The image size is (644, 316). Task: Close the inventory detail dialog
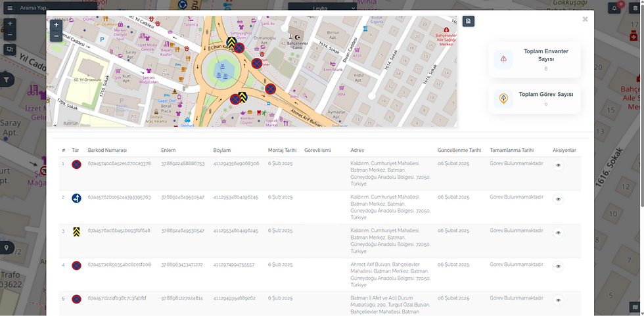tap(585, 19)
